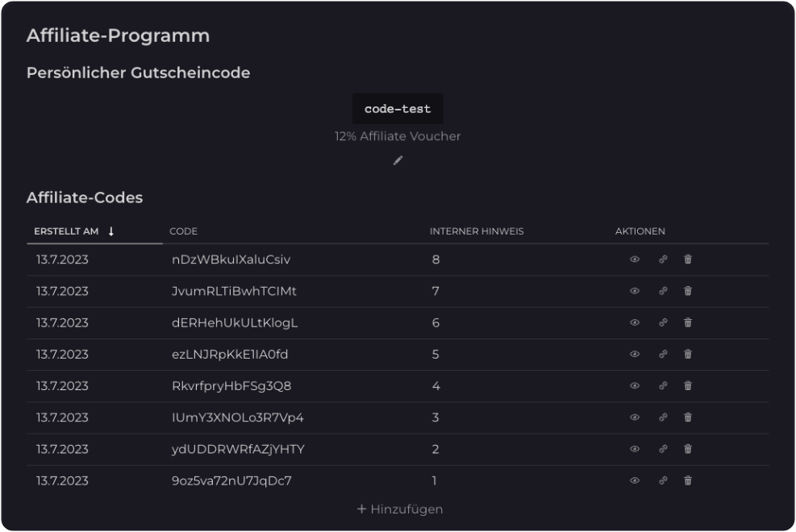The width and height of the screenshot is (796, 532).
Task: Copy link for code 9oz5va72nU7JqDc7
Action: pos(663,480)
